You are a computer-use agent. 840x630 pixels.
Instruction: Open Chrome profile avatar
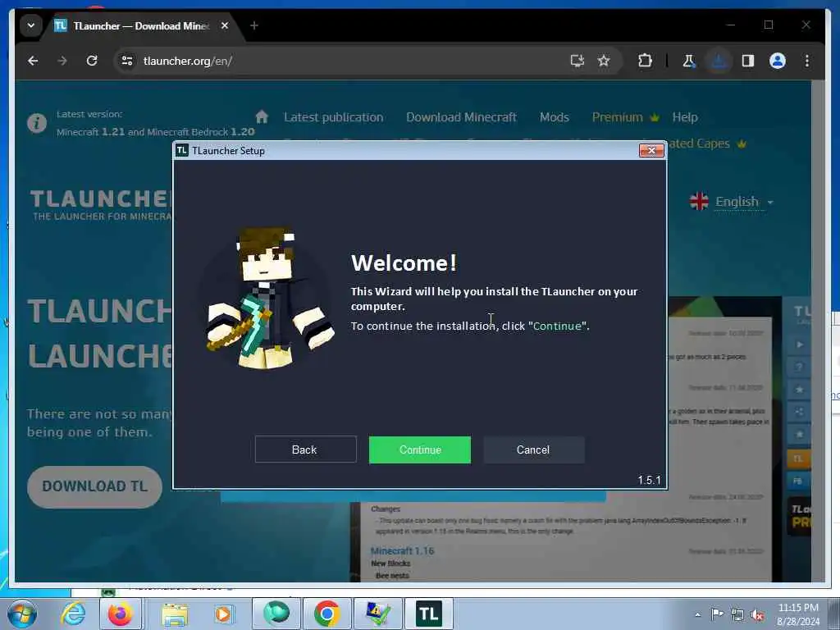point(778,61)
